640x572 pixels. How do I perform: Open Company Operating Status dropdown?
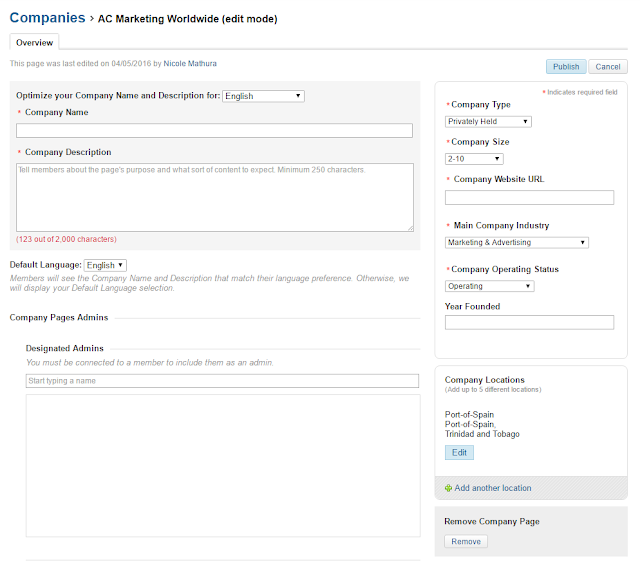point(489,286)
